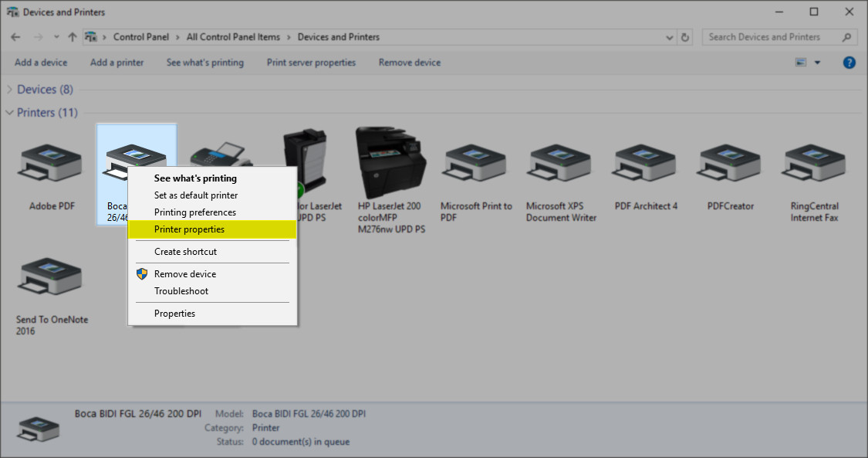Screen dimensions: 868x458
Task: Collapse the Printers (11) section
Action: click(9, 113)
